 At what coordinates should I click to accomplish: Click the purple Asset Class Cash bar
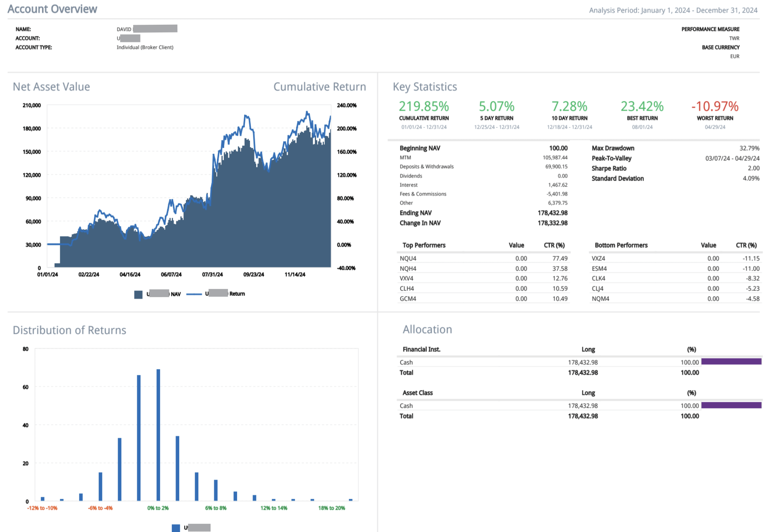[x=731, y=405]
